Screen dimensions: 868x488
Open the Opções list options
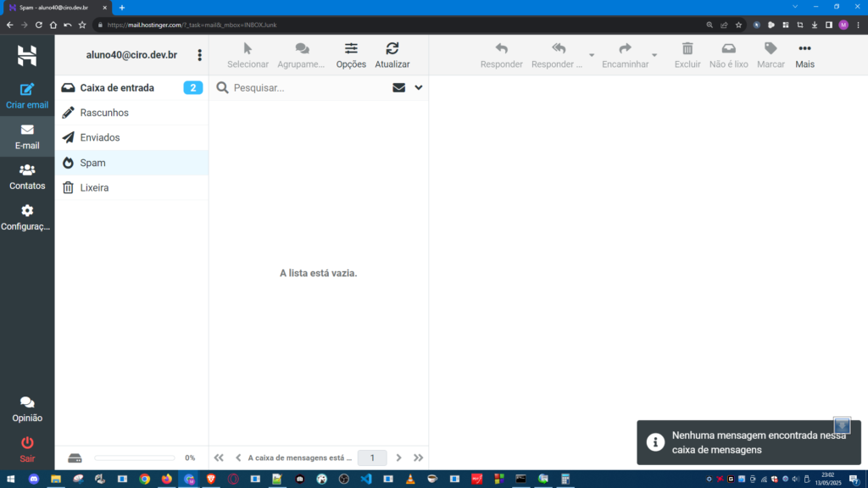coord(351,49)
